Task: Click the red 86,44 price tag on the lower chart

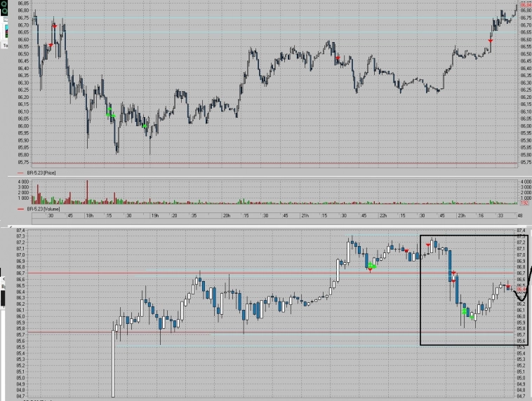Action: pos(521,289)
